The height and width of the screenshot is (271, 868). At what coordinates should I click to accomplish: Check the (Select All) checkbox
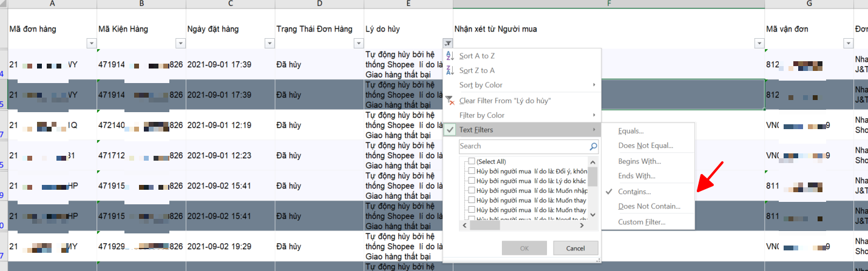[472, 161]
